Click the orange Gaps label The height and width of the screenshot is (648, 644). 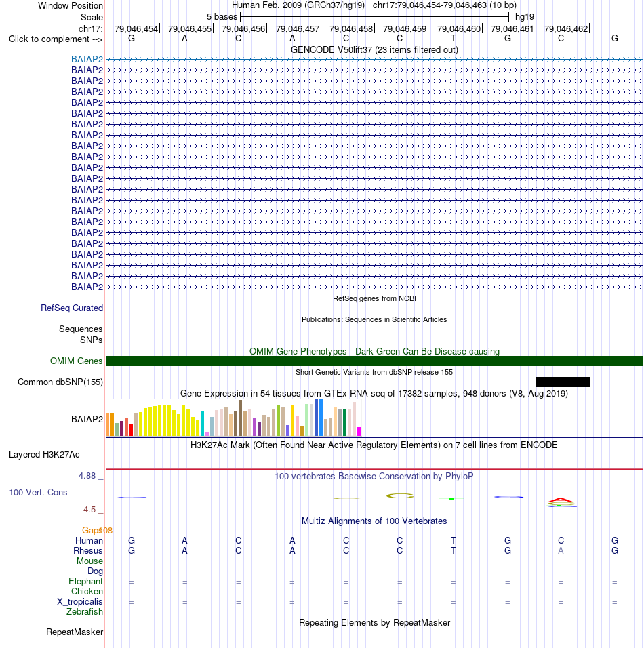tap(93, 530)
